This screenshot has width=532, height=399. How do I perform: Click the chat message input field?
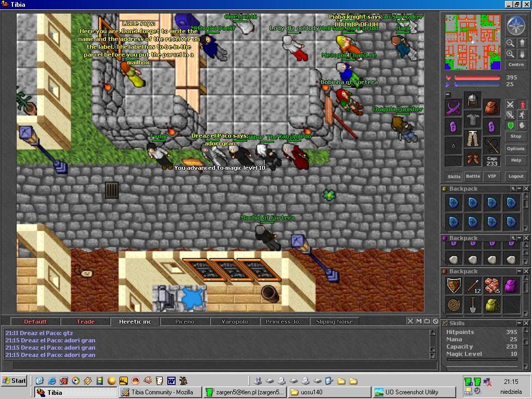[224, 365]
